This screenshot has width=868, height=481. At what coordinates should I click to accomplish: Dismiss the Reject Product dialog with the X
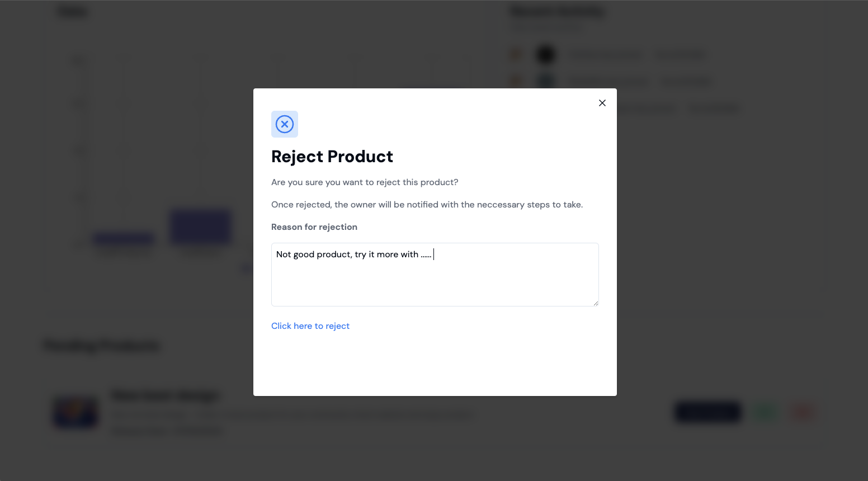[602, 103]
